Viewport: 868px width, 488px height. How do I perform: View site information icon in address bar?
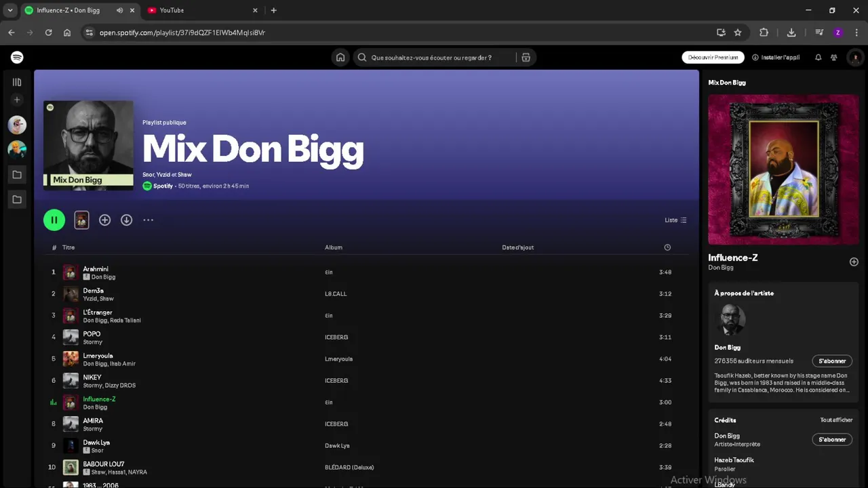tap(89, 33)
